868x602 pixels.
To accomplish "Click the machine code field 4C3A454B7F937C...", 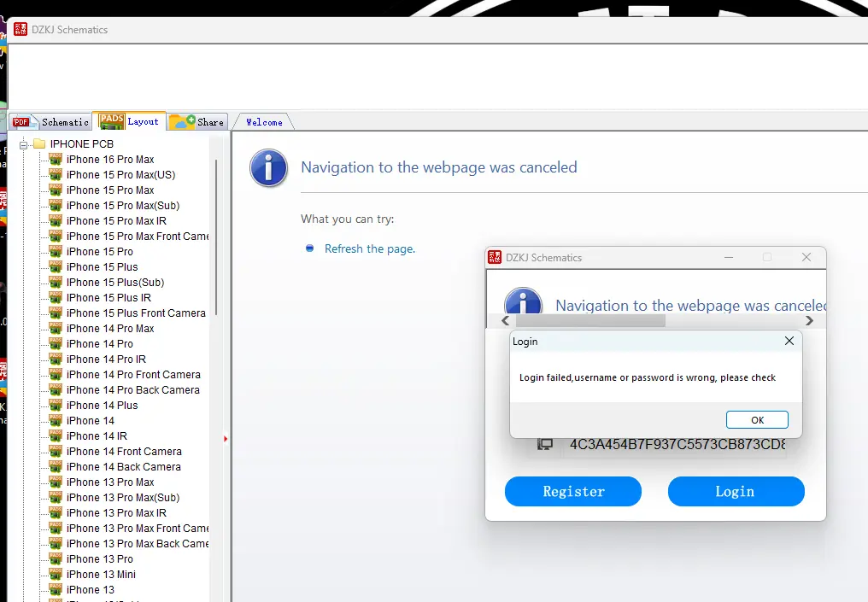I will point(677,444).
